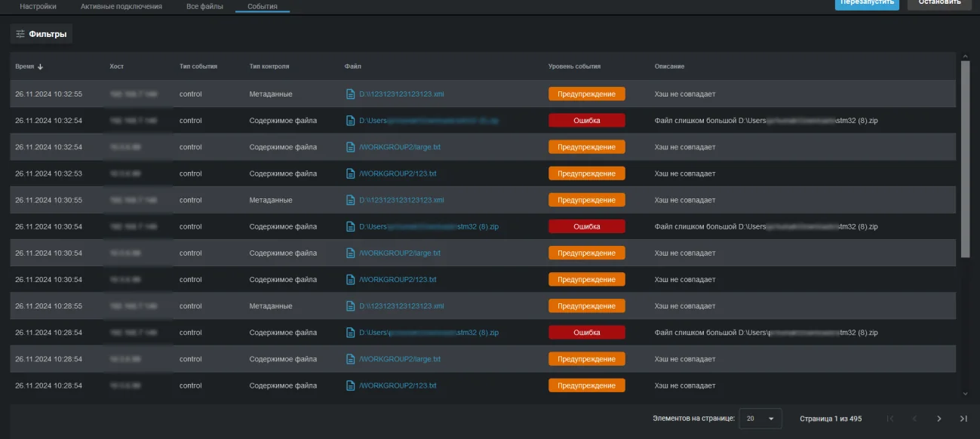
Task: Click the Хост column header
Action: [x=116, y=66]
